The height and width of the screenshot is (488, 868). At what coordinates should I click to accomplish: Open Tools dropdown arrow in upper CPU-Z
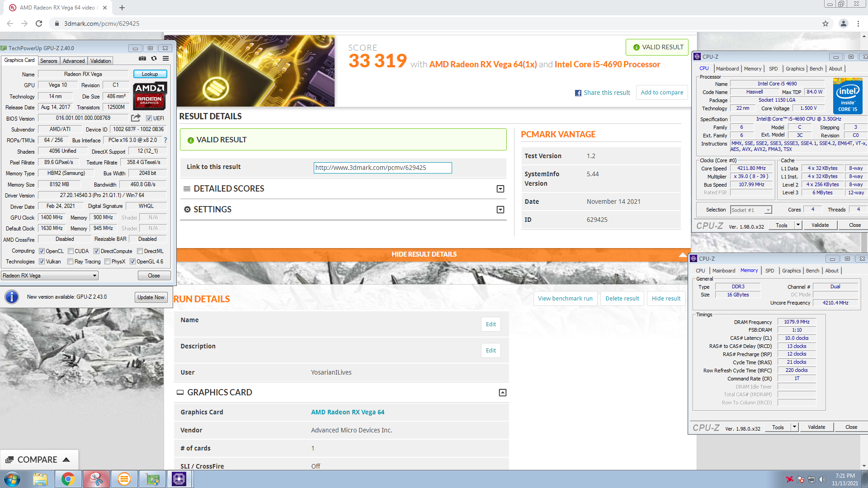pos(798,225)
